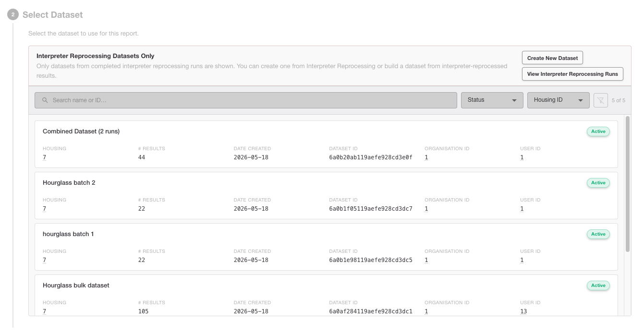
Task: Click the 5 of 5 results counter
Action: point(619,100)
